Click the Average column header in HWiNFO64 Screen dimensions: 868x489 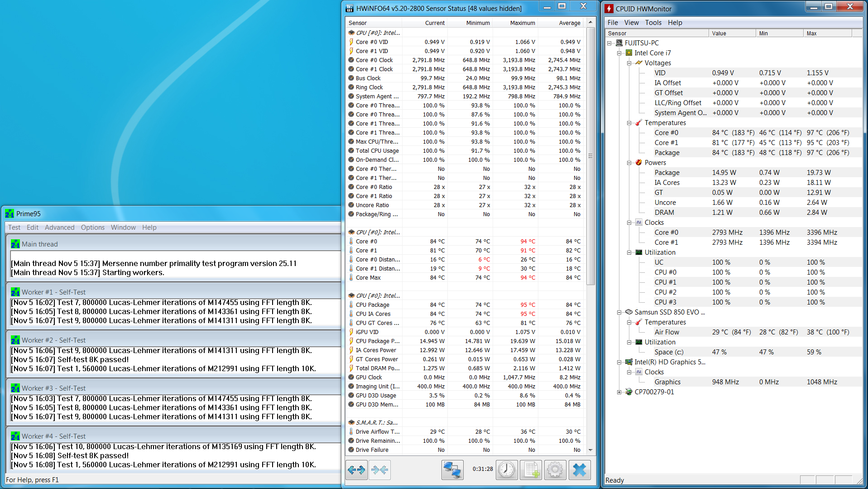pos(561,23)
